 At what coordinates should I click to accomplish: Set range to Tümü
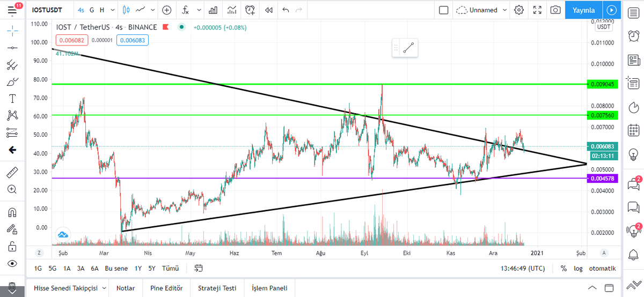click(170, 268)
